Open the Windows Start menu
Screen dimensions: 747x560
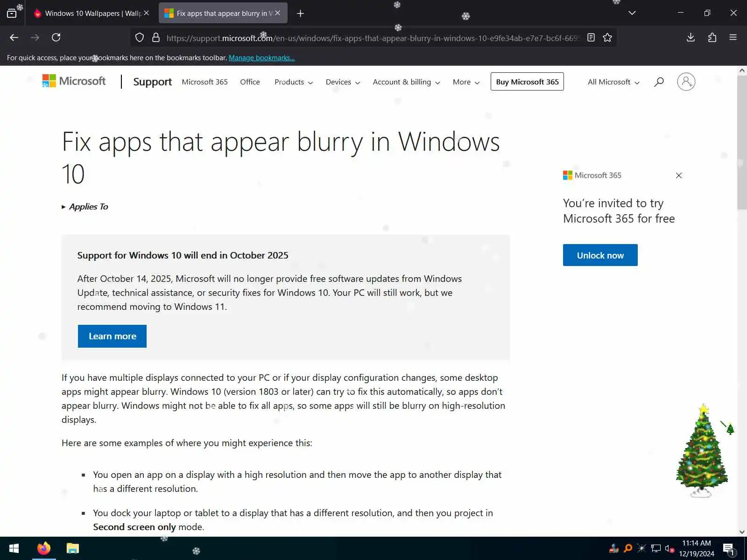14,548
